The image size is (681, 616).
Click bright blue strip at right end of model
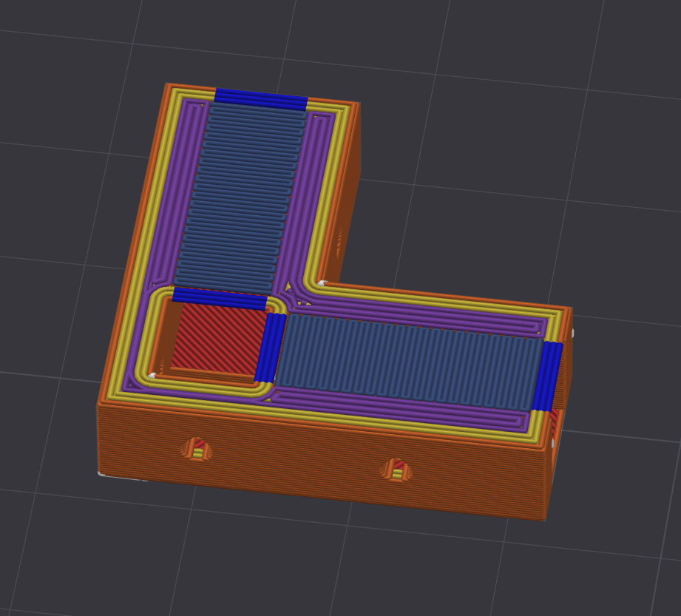coord(547,376)
